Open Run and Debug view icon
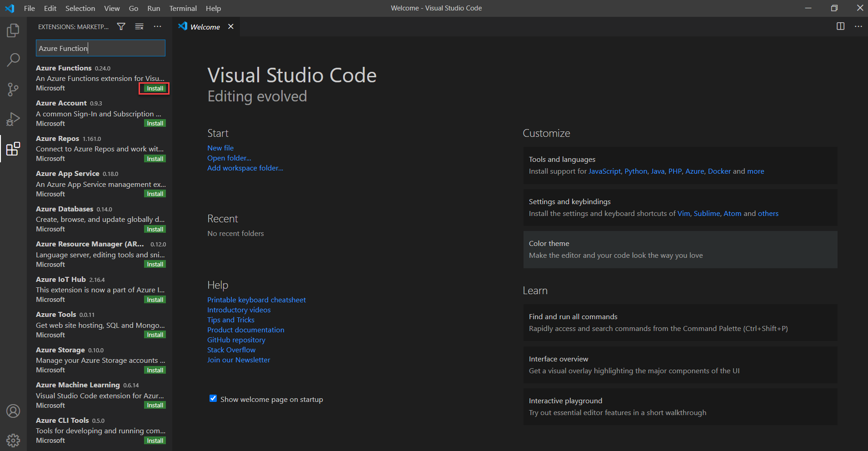 click(x=13, y=119)
